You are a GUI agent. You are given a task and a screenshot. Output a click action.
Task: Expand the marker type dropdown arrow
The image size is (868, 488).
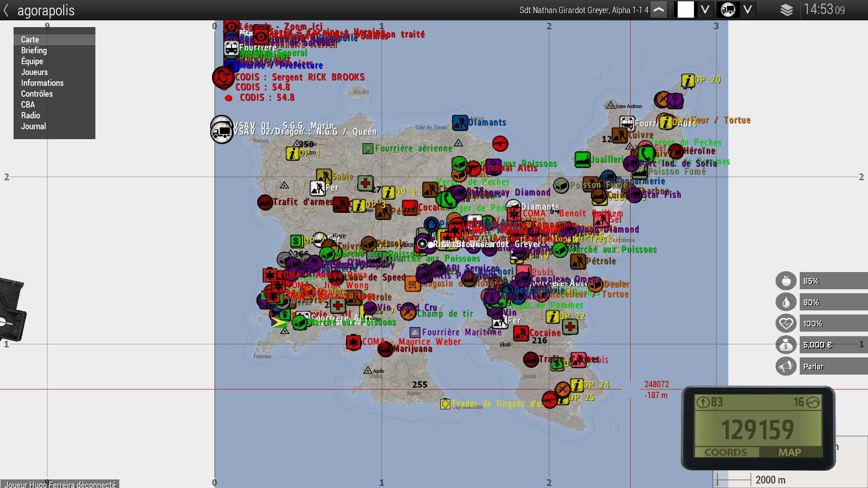(748, 9)
